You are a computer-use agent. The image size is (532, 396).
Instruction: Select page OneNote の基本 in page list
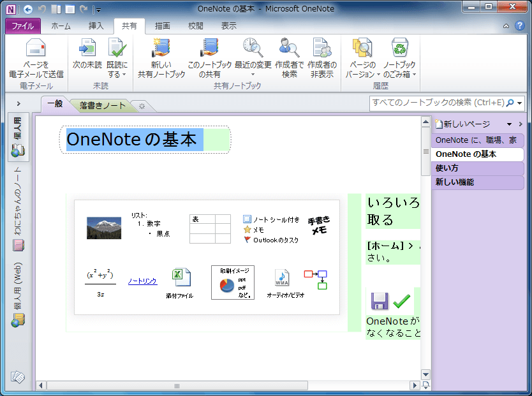pos(477,154)
